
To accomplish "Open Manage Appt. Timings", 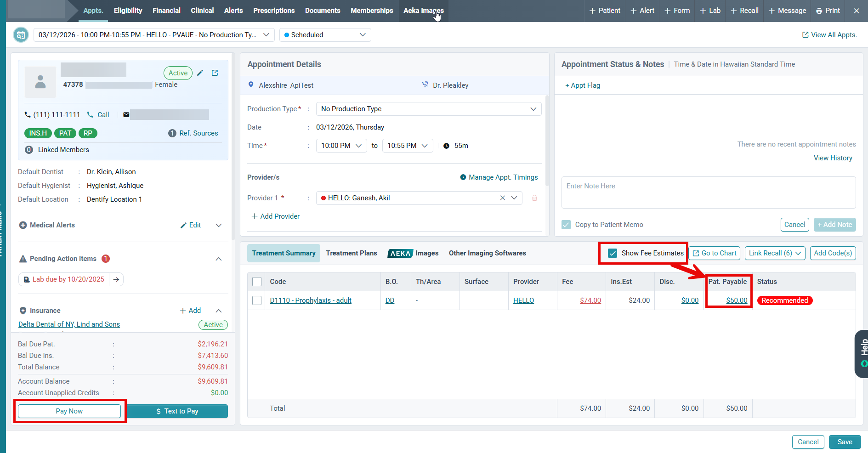I will [499, 177].
